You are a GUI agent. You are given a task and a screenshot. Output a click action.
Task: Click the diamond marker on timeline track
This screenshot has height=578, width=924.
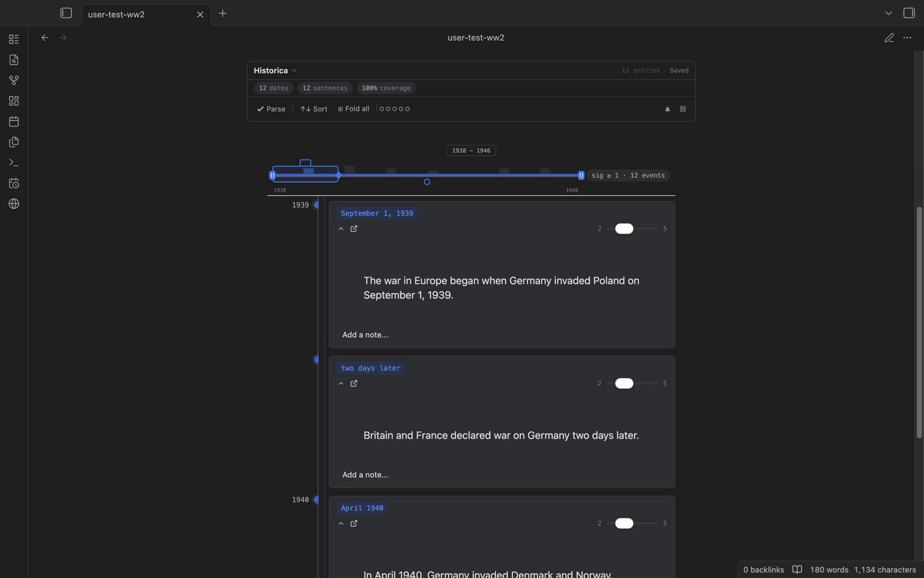point(339,175)
